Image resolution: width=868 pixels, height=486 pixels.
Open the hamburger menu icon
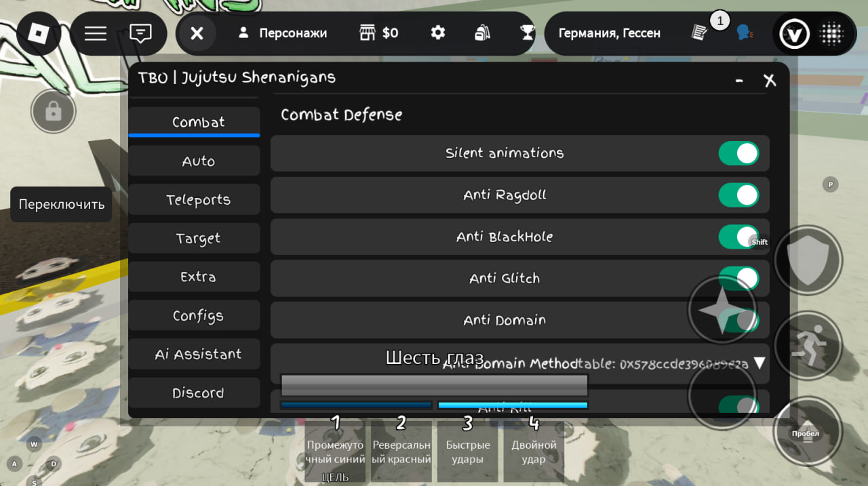[x=95, y=33]
